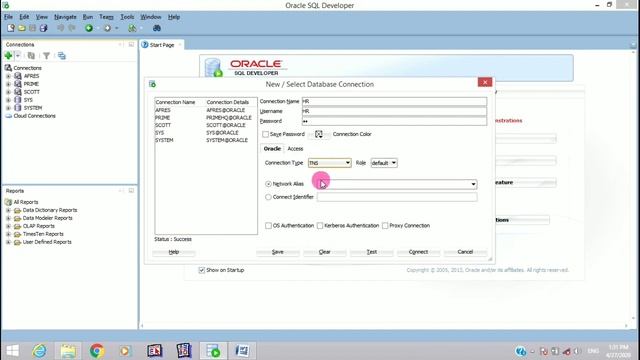Open Google Chrome from the taskbar
Viewport: 640px width, 360px height.
click(97, 351)
